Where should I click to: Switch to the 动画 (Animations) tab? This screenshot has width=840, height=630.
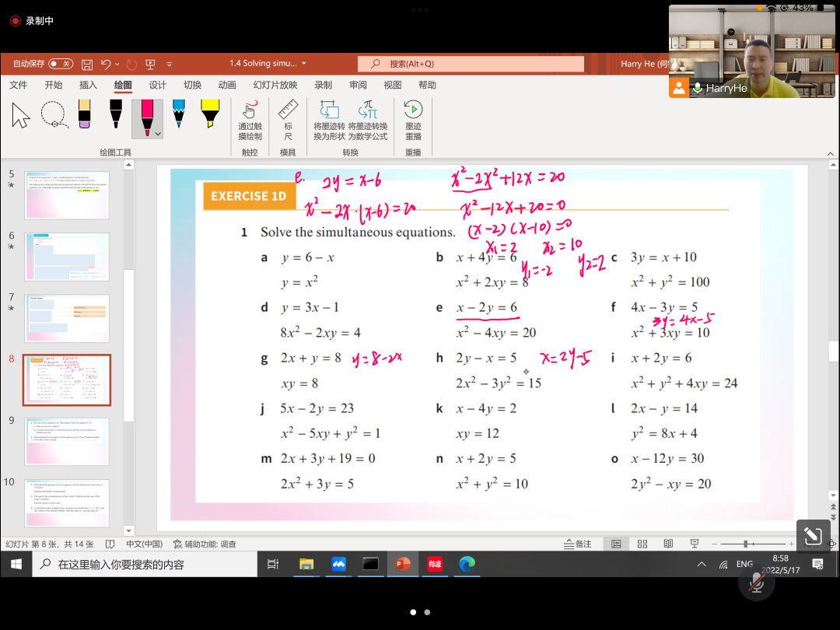(x=227, y=86)
